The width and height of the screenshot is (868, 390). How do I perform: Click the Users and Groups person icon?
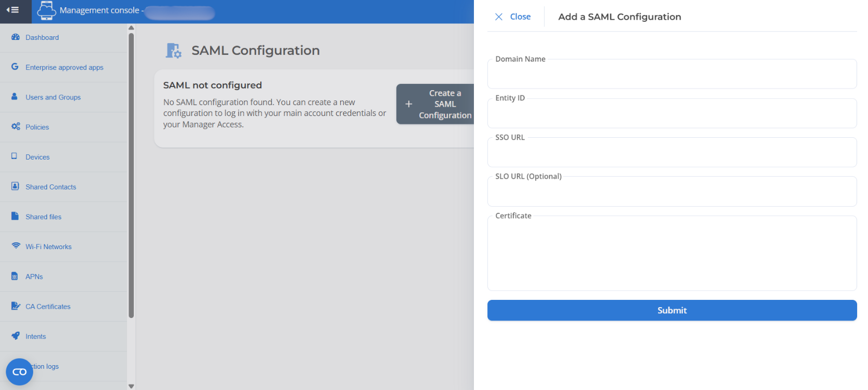[x=15, y=97]
